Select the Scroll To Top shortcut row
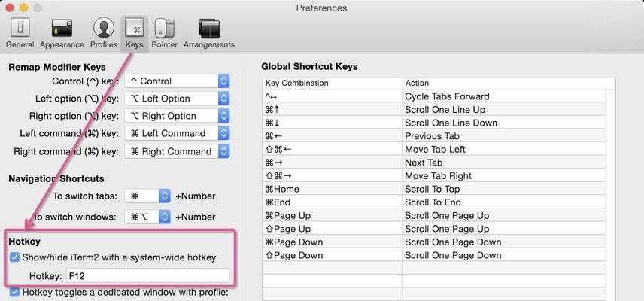Image resolution: width=644 pixels, height=301 pixels. click(x=433, y=189)
